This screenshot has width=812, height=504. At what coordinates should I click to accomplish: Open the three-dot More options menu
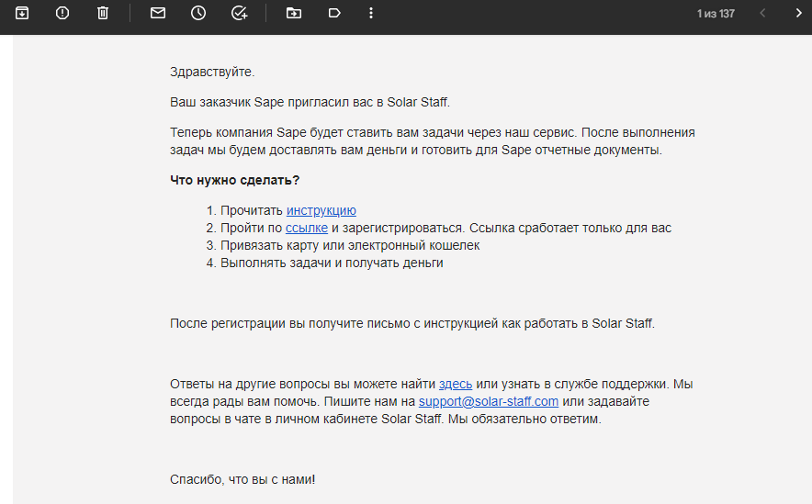point(371,13)
